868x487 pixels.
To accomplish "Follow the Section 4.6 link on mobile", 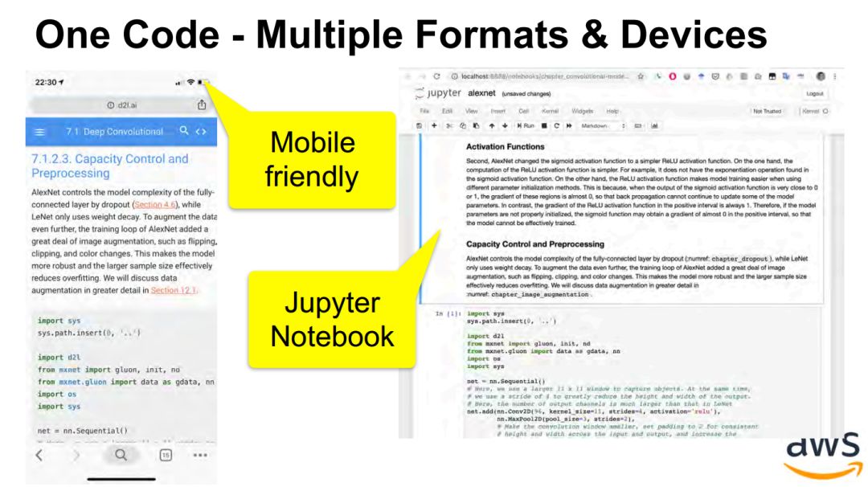I will (x=155, y=205).
